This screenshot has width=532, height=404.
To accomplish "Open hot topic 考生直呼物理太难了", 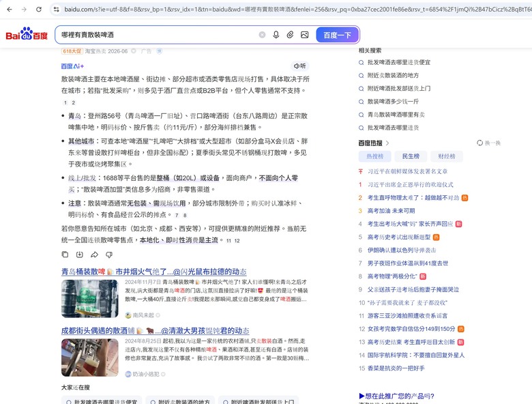I will coord(413,198).
